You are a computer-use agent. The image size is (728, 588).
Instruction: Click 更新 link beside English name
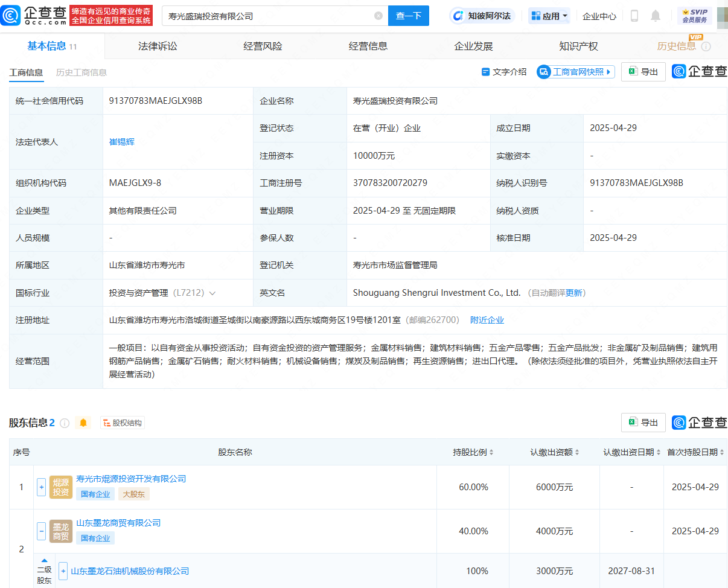[574, 293]
